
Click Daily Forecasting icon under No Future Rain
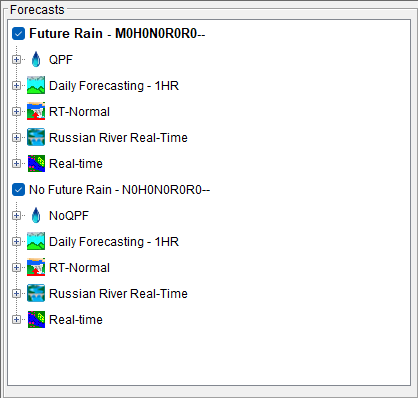(36, 241)
